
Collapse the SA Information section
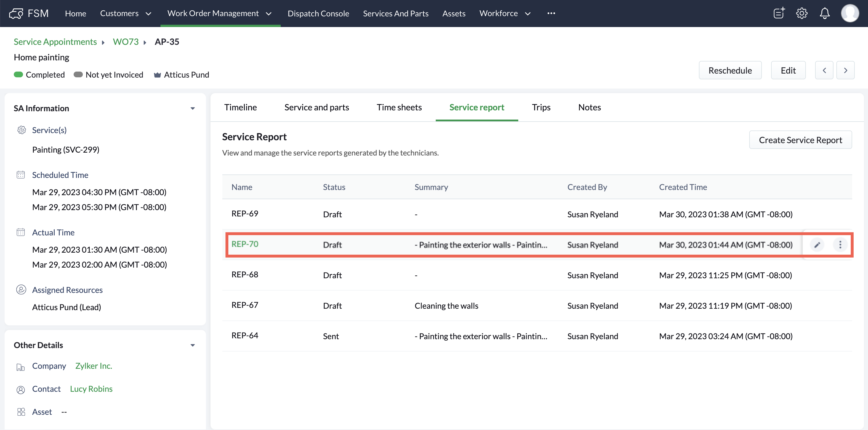pyautogui.click(x=192, y=108)
